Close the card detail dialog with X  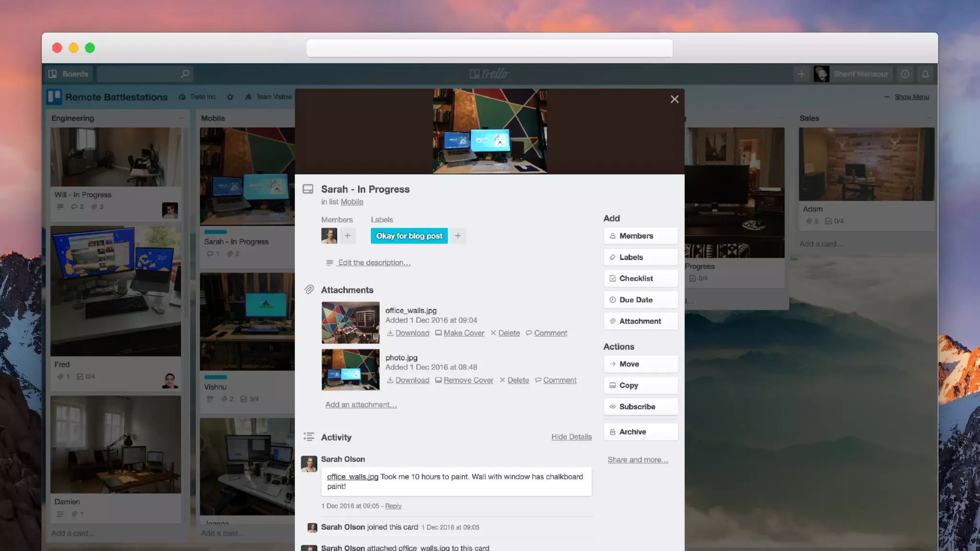674,99
